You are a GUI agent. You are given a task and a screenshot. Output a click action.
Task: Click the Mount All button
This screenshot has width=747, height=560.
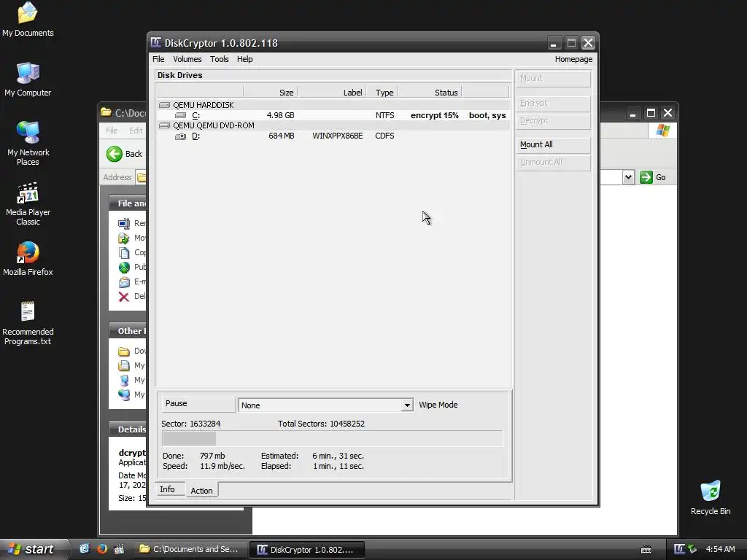tap(553, 145)
